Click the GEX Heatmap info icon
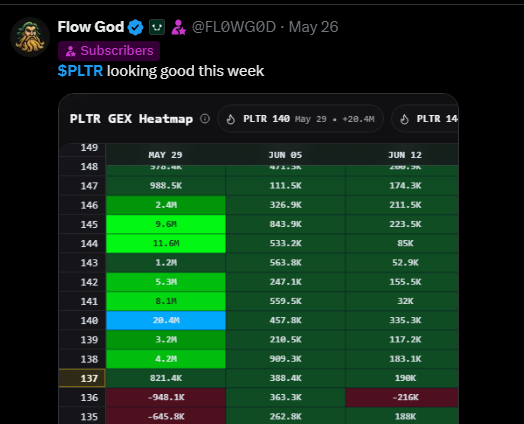 205,119
